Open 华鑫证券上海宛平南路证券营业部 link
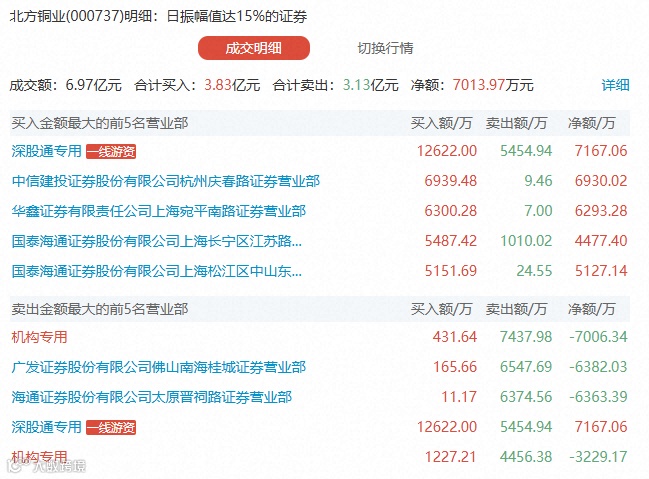The height and width of the screenshot is (479, 649). tap(159, 211)
